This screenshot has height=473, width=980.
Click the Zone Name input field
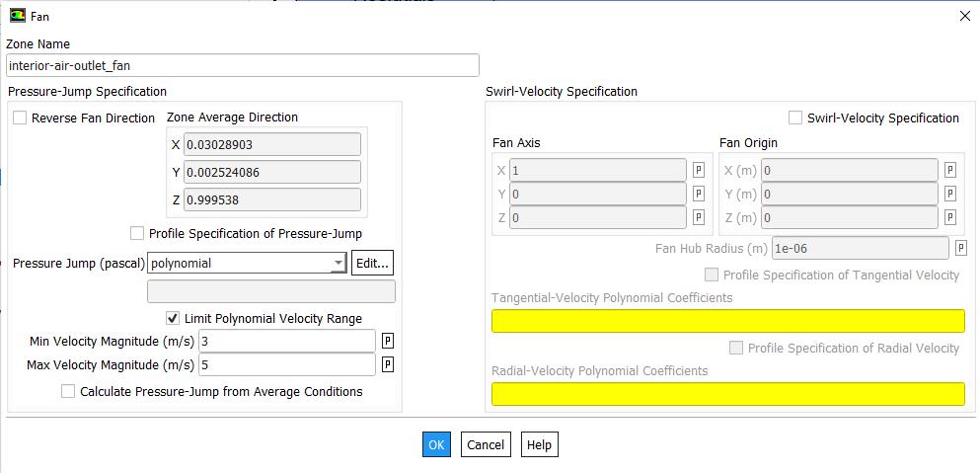(x=242, y=65)
